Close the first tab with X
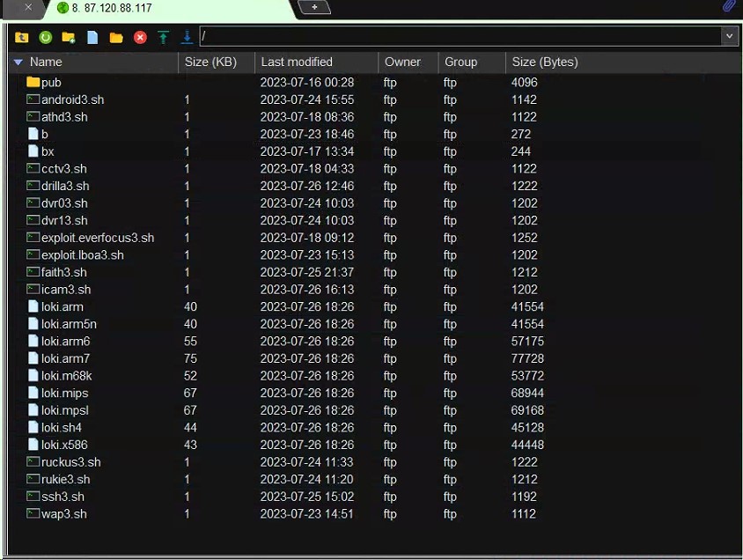 click(x=28, y=7)
